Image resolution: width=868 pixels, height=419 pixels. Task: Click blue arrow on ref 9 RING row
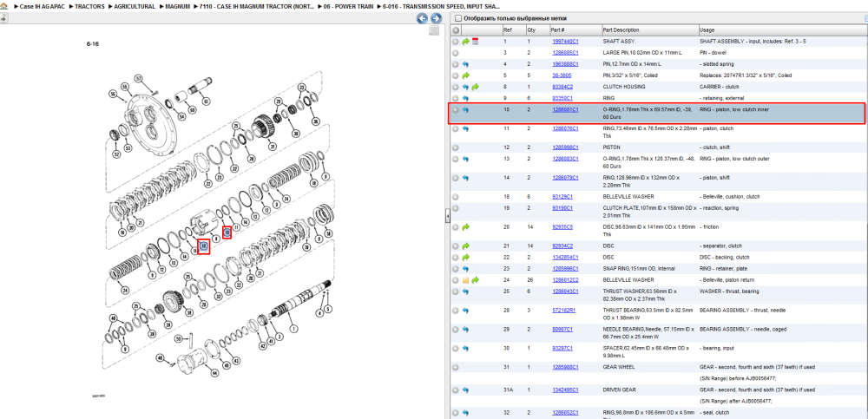click(465, 98)
